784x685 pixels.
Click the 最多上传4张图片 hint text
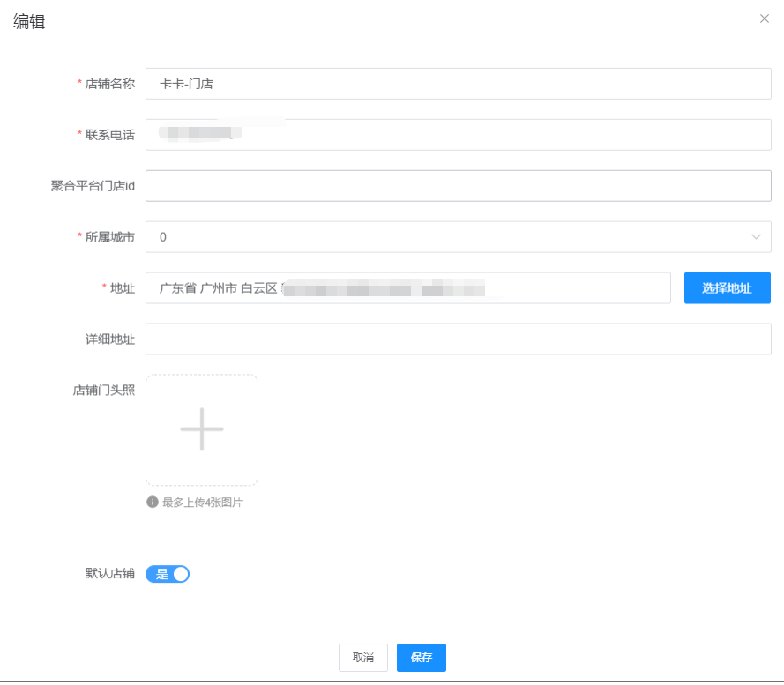[202, 503]
